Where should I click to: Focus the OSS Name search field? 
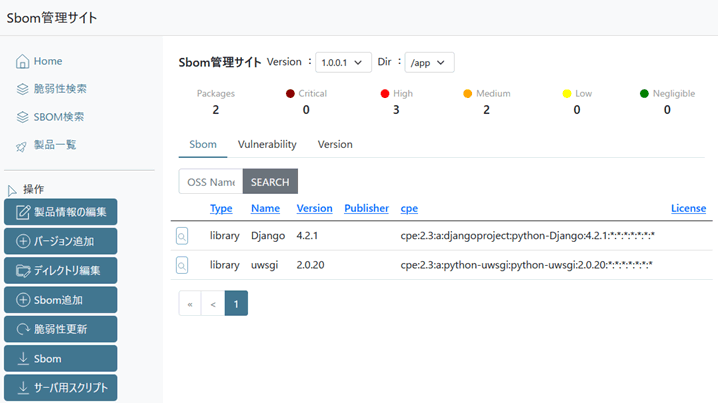tap(211, 182)
